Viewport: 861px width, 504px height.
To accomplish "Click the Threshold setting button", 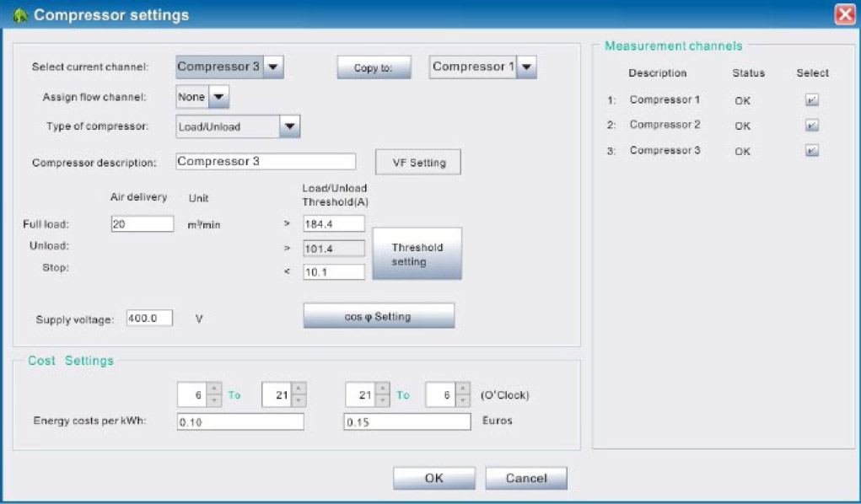I will point(417,255).
